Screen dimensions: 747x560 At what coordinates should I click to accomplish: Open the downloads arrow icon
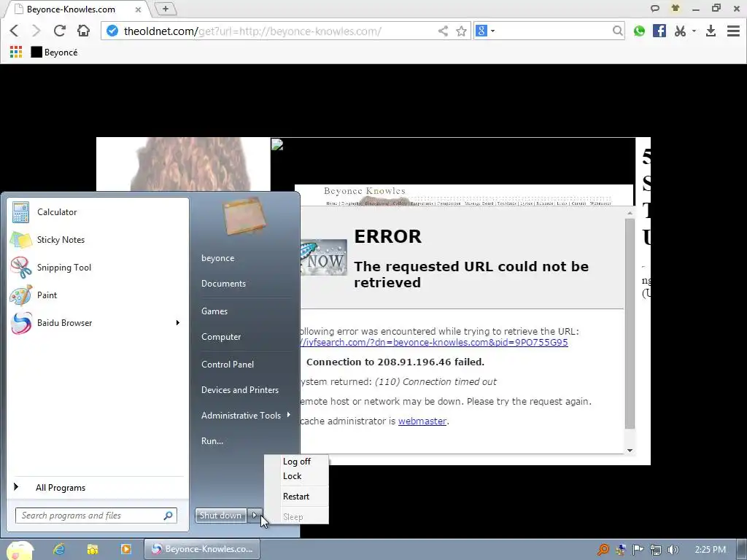tap(711, 31)
